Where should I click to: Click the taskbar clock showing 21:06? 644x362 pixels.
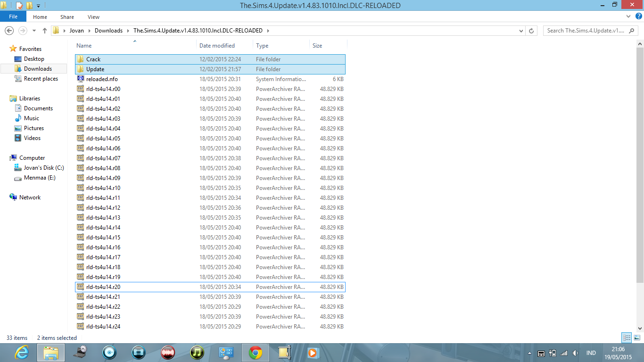618,349
